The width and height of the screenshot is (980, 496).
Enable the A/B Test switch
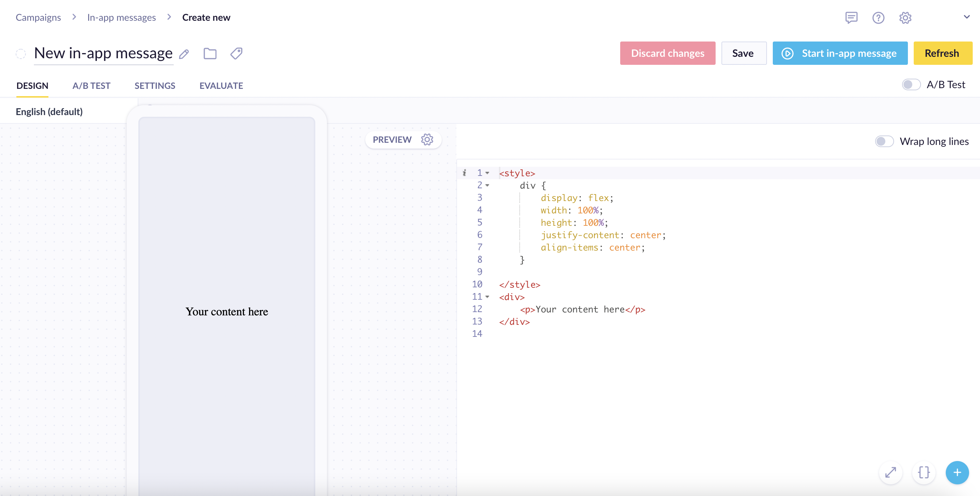click(911, 84)
